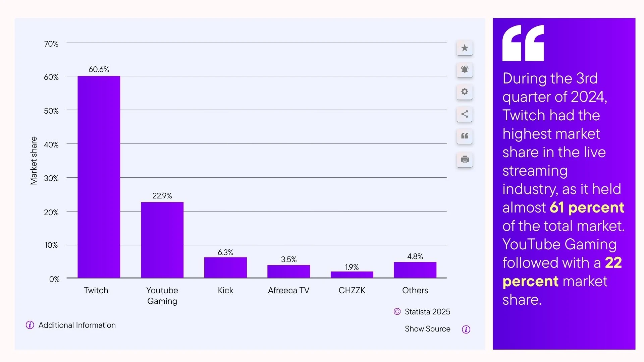The width and height of the screenshot is (644, 362).
Task: Click the star favorite icon
Action: (465, 48)
